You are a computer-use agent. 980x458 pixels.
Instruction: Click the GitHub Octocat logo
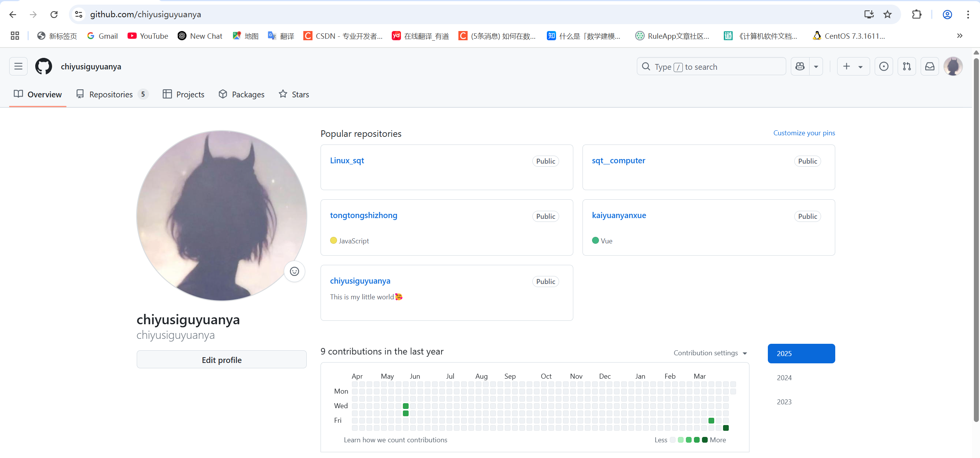pos(44,66)
